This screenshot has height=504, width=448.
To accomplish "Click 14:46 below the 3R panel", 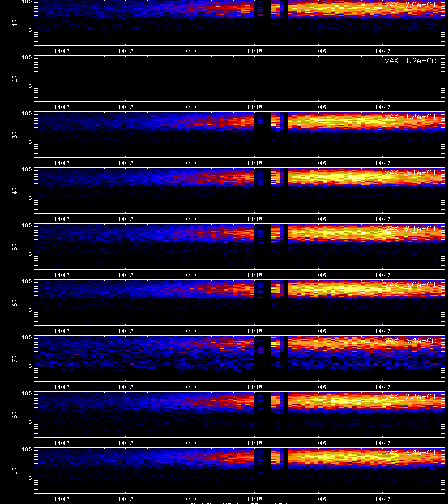I will [318, 163].
